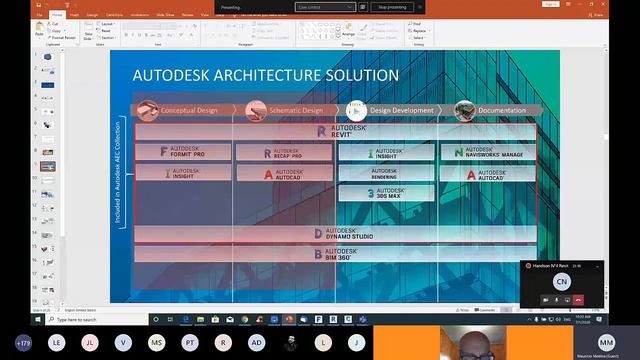Viewport: 640px width, 360px height.
Task: Click the Copy command in the ribbon
Action: 54,31
